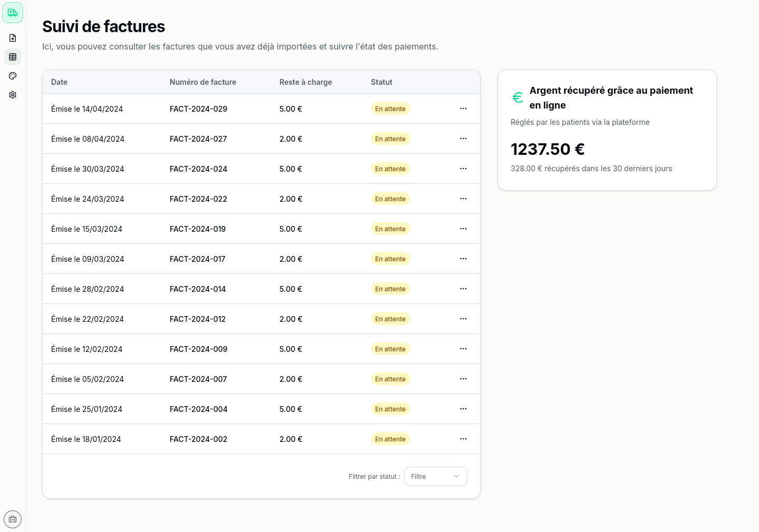The image size is (759, 532).
Task: Click the Suivi de factures heading
Action: coord(103,26)
